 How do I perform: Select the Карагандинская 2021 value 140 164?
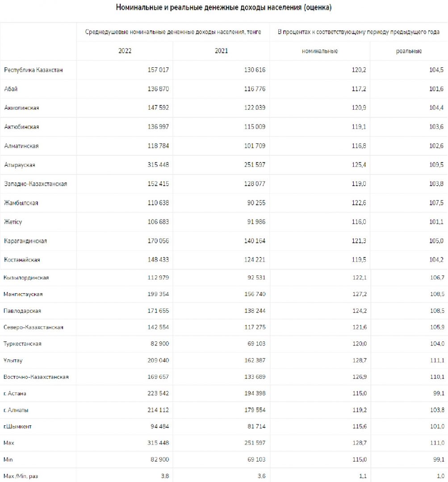(x=255, y=241)
